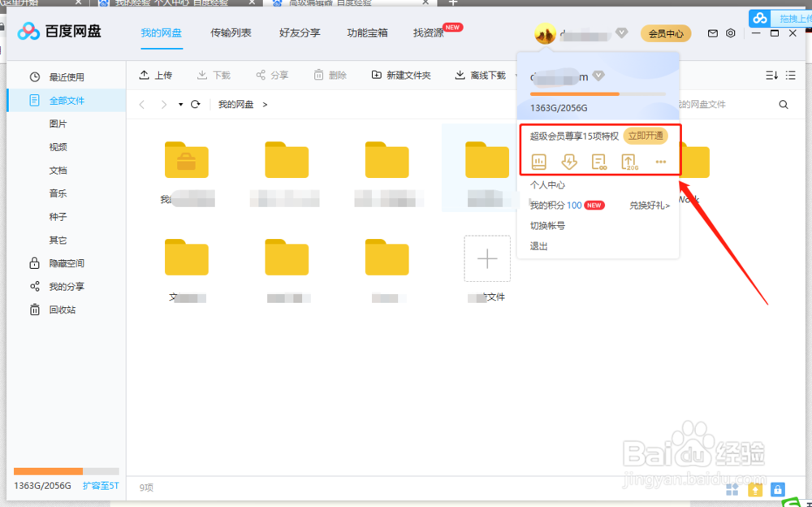Click the 20G upload privilege icon
The width and height of the screenshot is (812, 507).
point(629,162)
